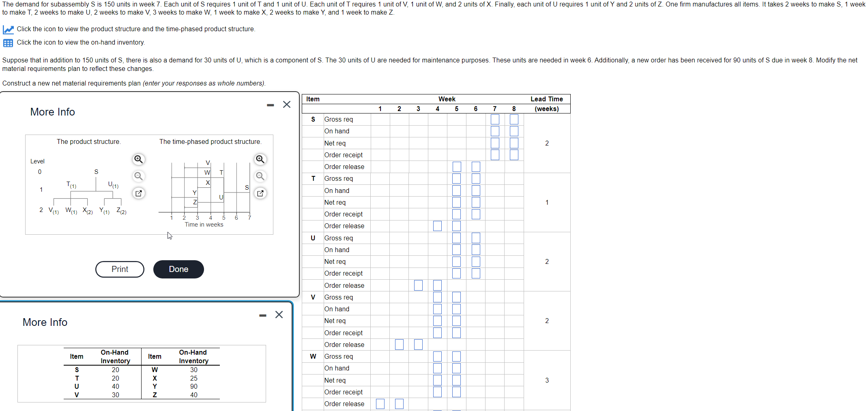
Task: Click the table icon for on-hand inventory
Action: 8,43
